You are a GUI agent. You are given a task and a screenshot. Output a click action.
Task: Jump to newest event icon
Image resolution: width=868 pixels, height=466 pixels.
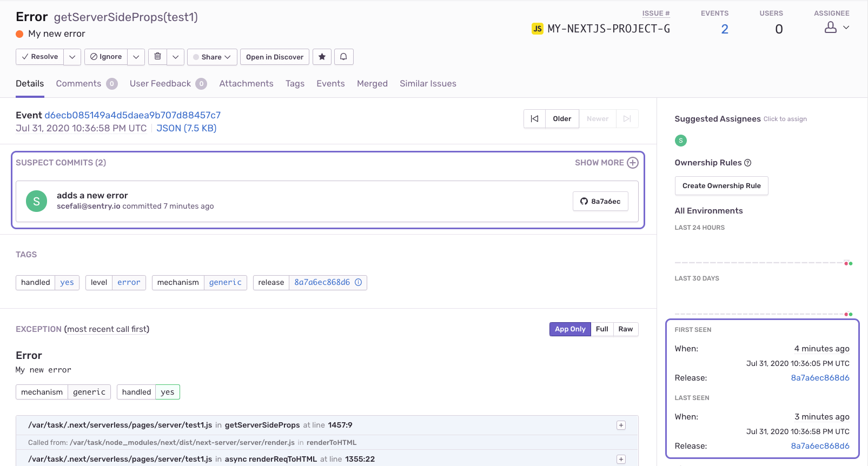click(627, 119)
